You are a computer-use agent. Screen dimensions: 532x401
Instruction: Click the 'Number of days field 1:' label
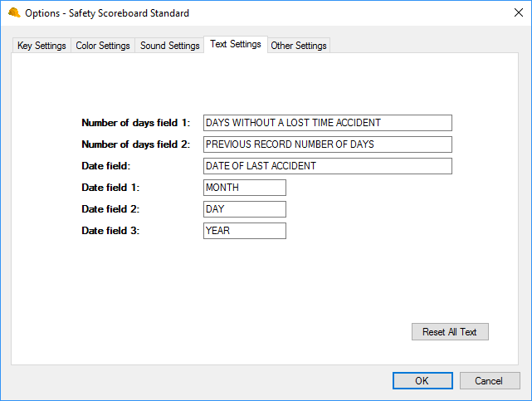click(x=136, y=123)
